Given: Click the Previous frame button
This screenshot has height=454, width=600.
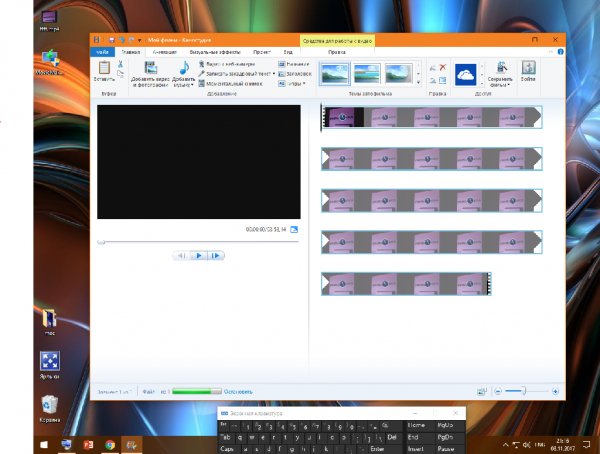Looking at the screenshot, I should [182, 255].
